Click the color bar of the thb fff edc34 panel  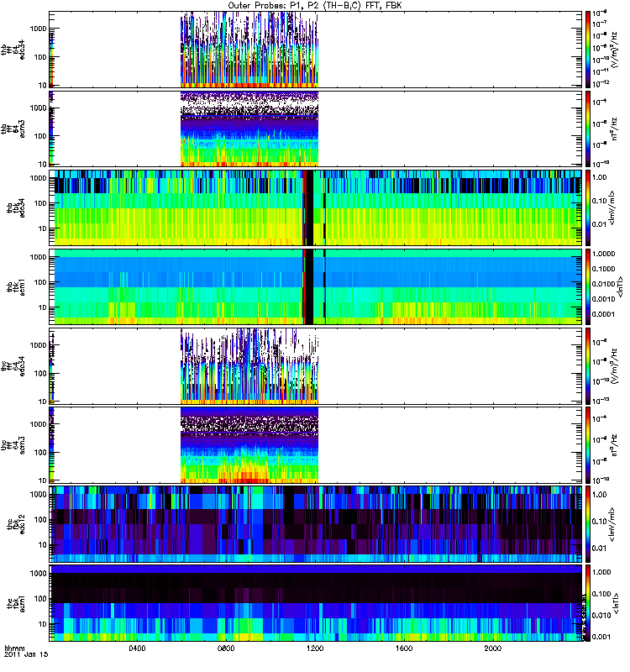[588, 50]
